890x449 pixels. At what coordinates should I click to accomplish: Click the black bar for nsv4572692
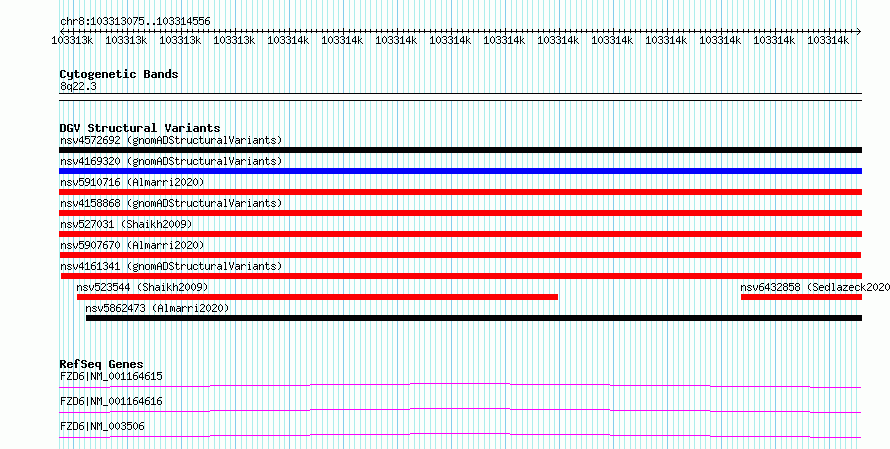460,150
